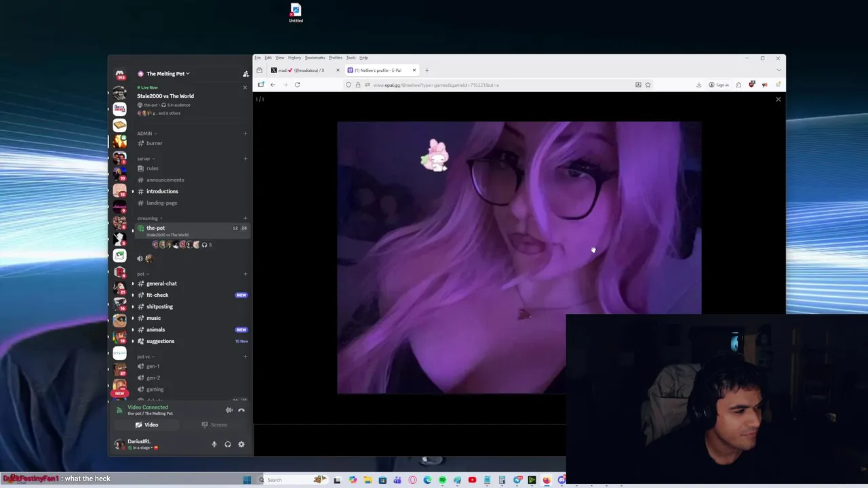
Task: Open the browser extensions puzzle icon
Action: [x=738, y=85]
